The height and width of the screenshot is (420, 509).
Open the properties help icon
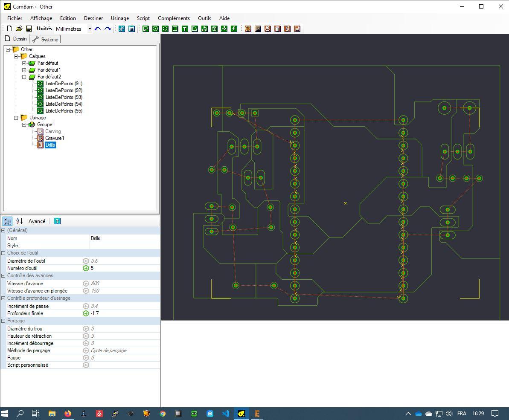point(57,221)
